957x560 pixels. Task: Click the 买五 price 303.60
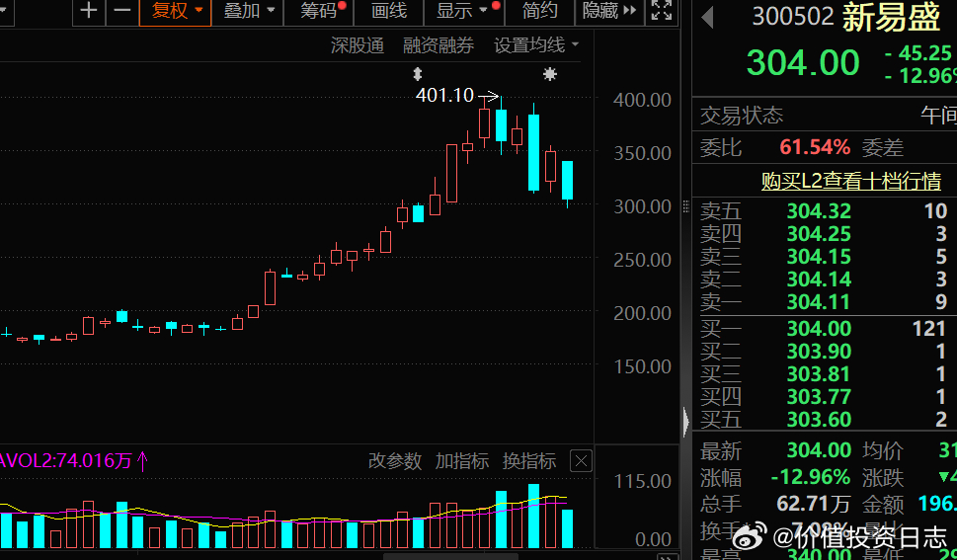coord(819,420)
